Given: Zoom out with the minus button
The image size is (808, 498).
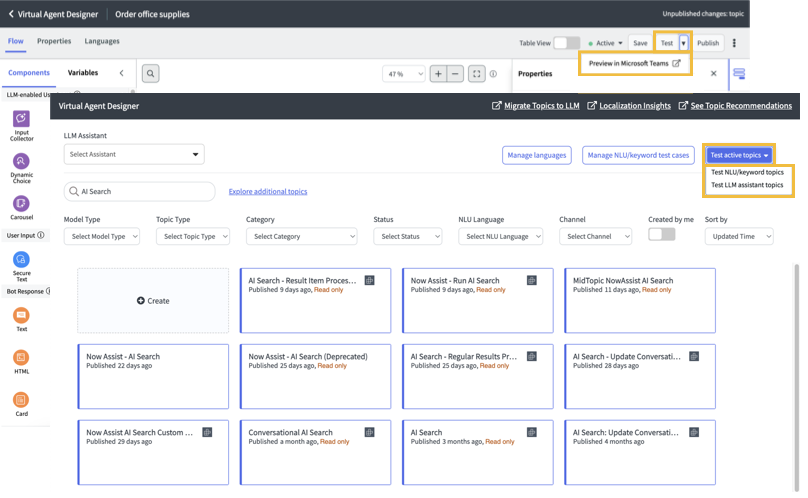Looking at the screenshot, I should (455, 74).
